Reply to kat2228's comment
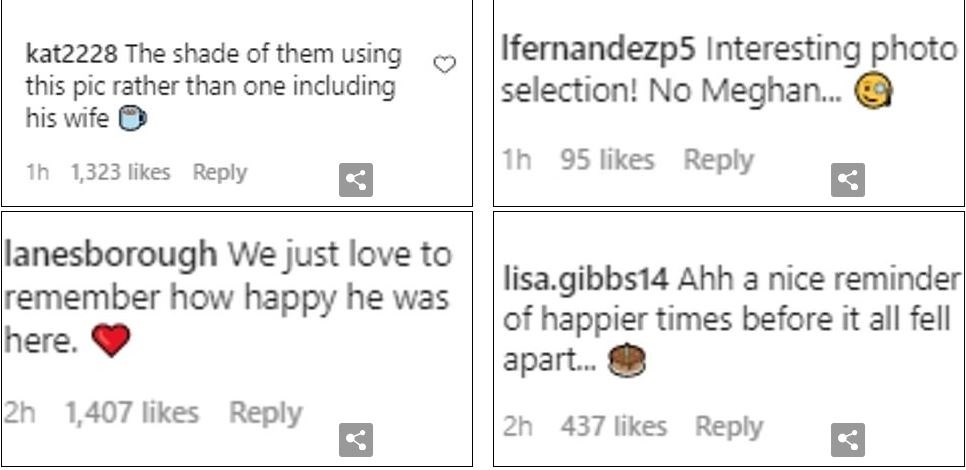The width and height of the screenshot is (966, 470). coord(219,172)
